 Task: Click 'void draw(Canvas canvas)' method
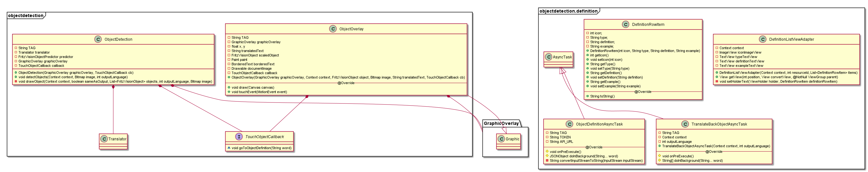click(253, 87)
